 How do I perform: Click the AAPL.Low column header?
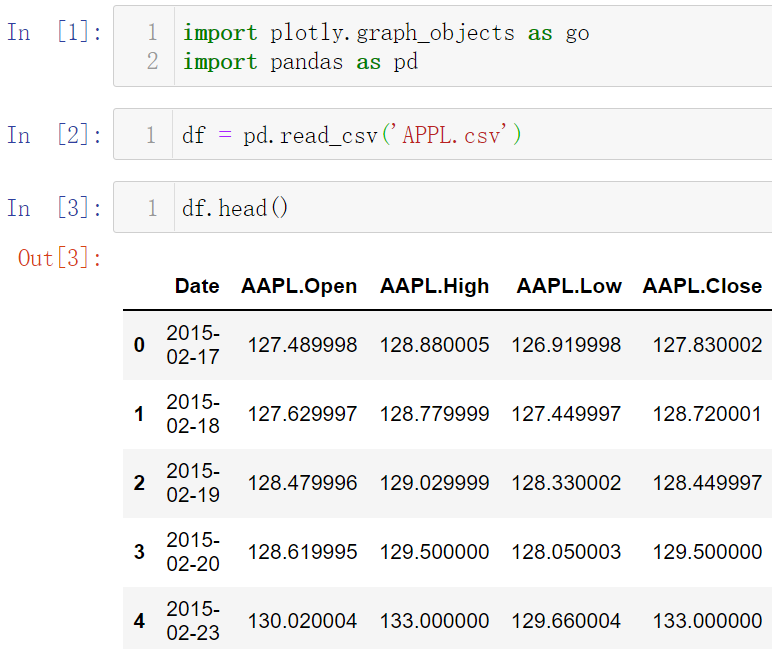tap(569, 286)
